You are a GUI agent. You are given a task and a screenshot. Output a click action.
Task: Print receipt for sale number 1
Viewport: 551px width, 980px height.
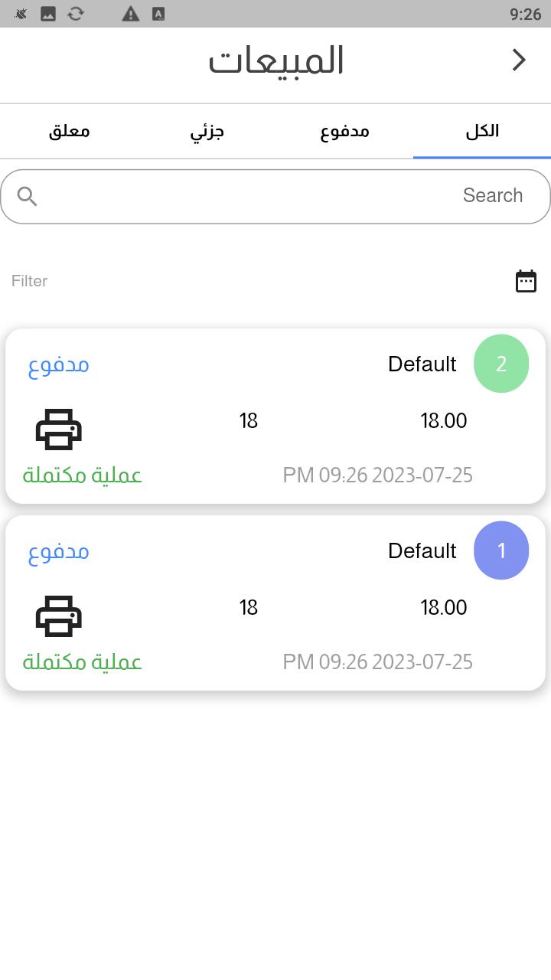coord(59,616)
